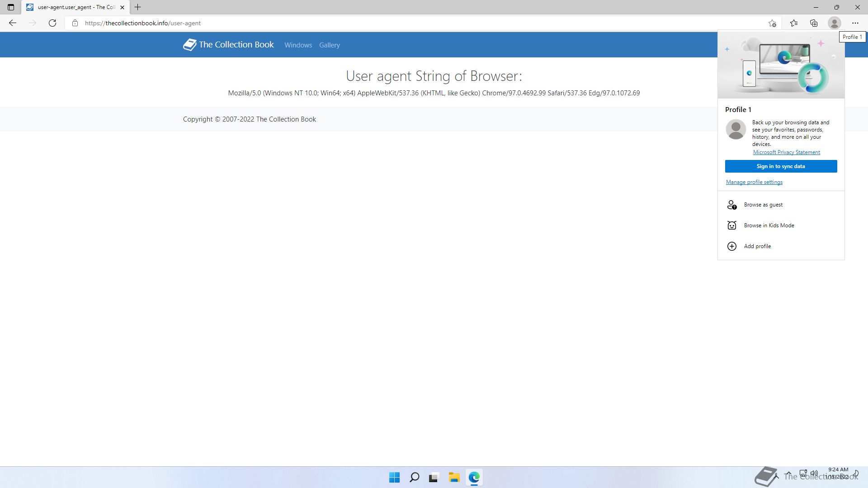Click Microsoft Edge taskbar icon

474,477
